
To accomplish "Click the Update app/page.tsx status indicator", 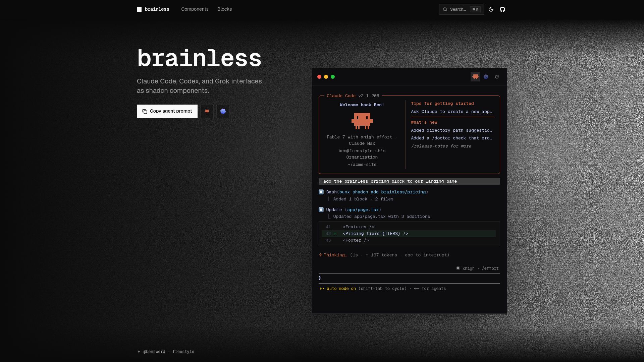I will click(x=321, y=210).
